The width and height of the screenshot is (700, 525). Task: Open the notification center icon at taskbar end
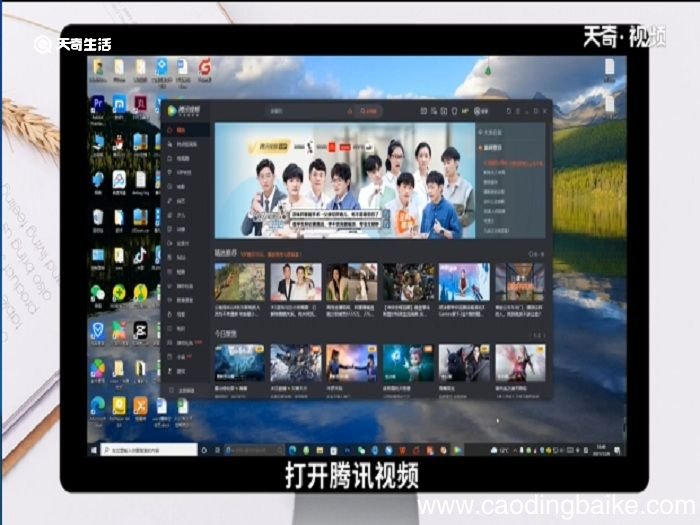coord(617,450)
